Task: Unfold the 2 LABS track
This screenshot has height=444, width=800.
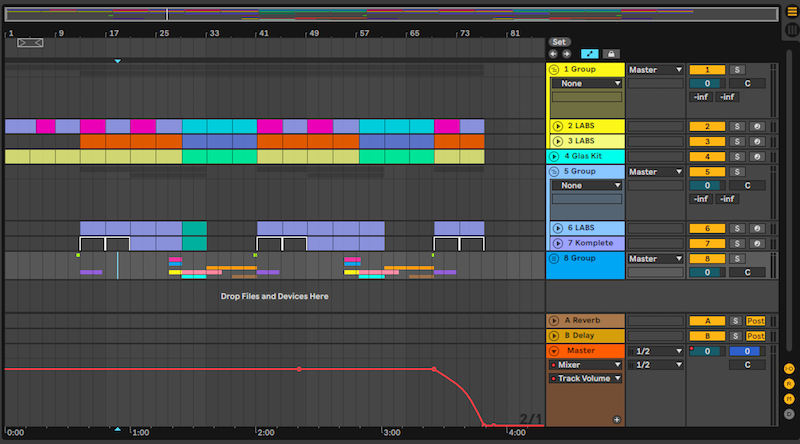Action: [558, 126]
